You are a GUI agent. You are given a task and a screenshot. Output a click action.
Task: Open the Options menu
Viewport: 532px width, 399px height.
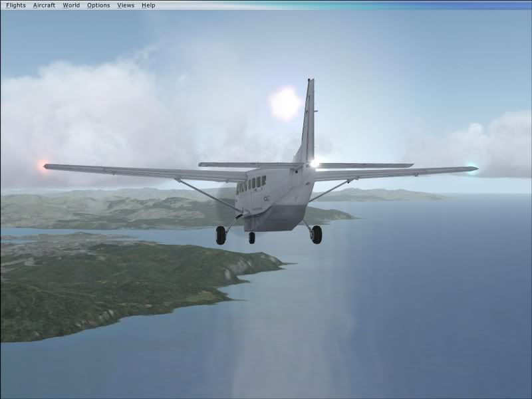point(98,5)
